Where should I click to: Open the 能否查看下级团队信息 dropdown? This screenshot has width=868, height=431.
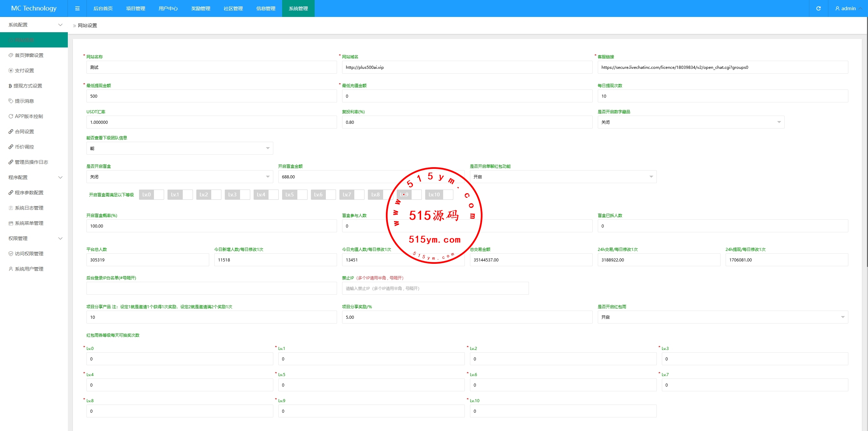[x=179, y=148]
